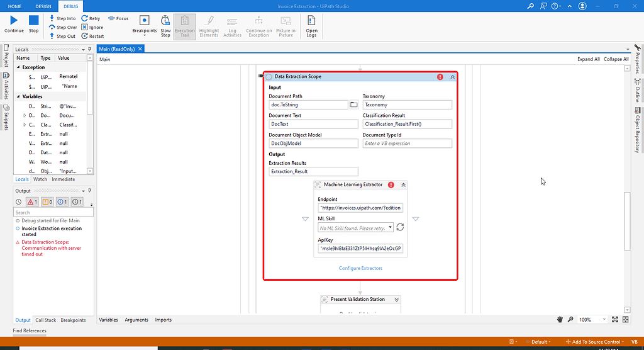This screenshot has height=350, width=644.
Task: Open the HOME ribbon tab
Action: [15, 6]
